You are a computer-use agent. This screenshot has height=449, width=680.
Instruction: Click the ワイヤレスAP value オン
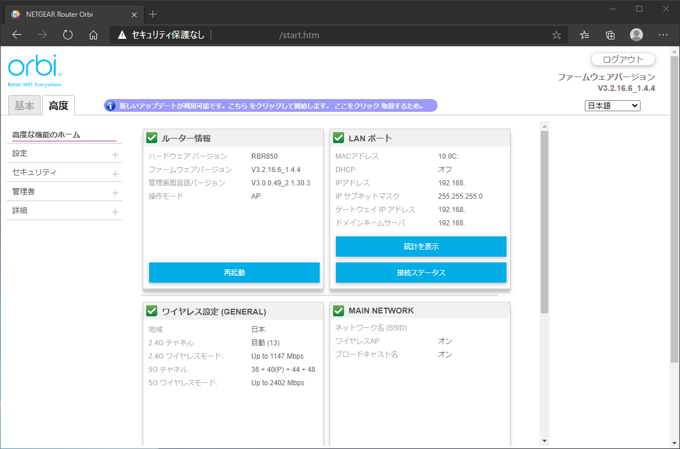pyautogui.click(x=445, y=341)
